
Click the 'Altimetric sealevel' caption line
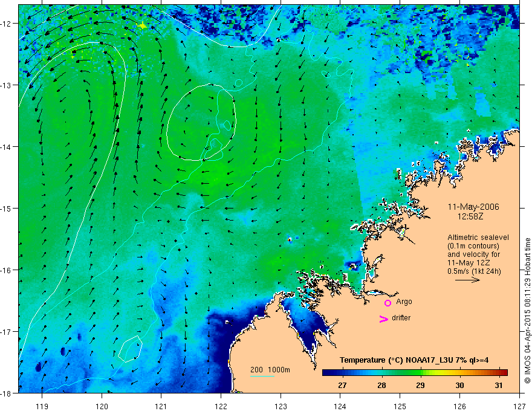pos(478,238)
